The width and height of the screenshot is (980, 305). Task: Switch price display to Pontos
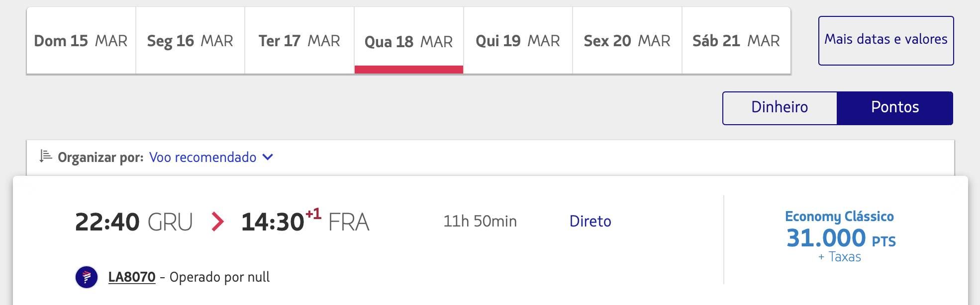pyautogui.click(x=895, y=107)
